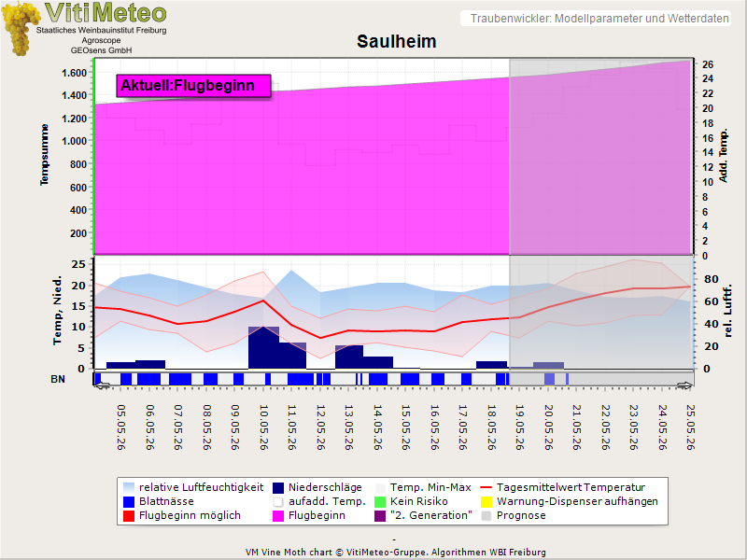
Task: Click the date label 22.05.26
Action: (605, 427)
